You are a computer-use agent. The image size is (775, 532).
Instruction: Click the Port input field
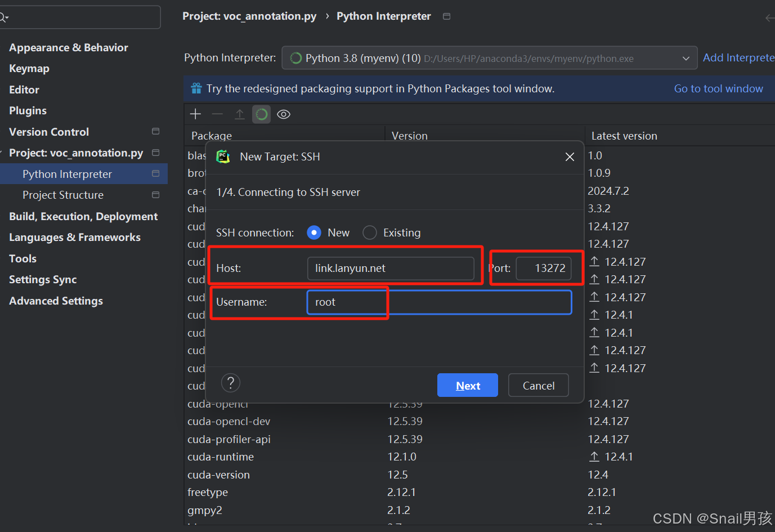(544, 268)
